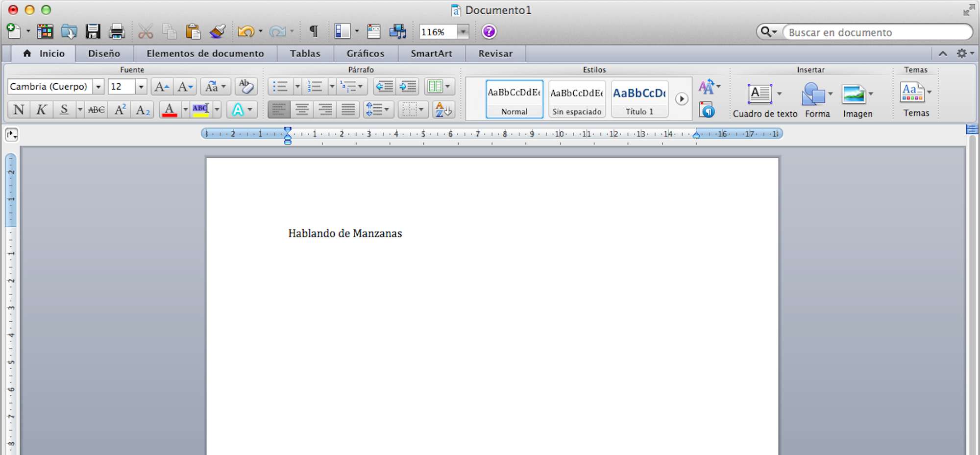
Task: Open line spacing options
Action: [x=378, y=109]
